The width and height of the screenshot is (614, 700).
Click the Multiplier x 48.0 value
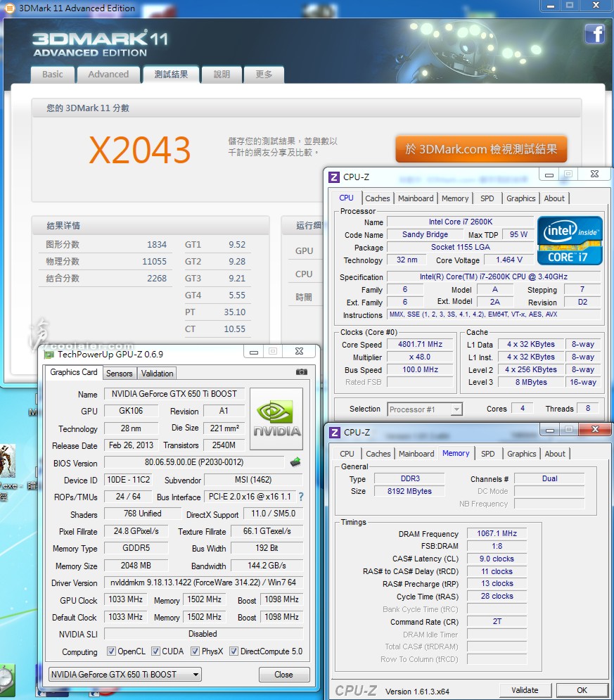coord(420,357)
